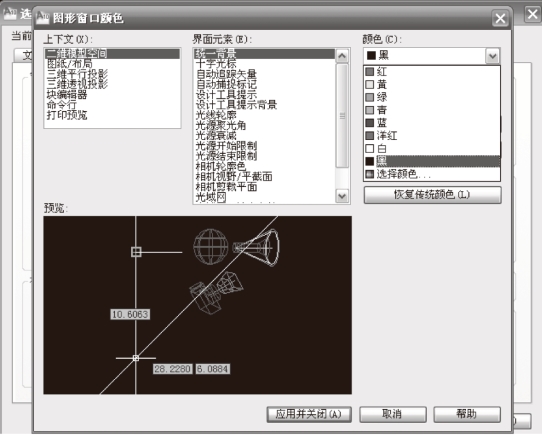Open 选择颜色... custom color picker
The width and height of the screenshot is (542, 435).
click(x=432, y=174)
